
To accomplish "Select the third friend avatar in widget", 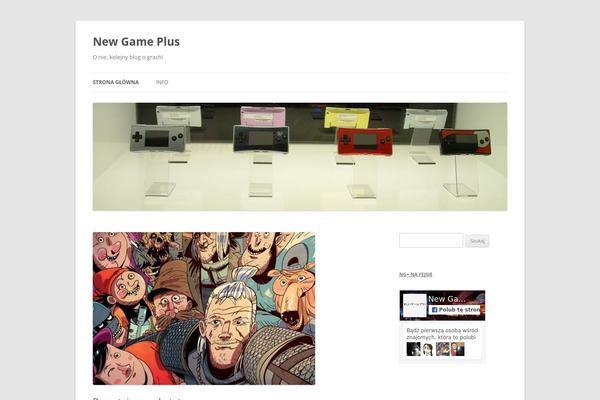I will coord(443,349).
